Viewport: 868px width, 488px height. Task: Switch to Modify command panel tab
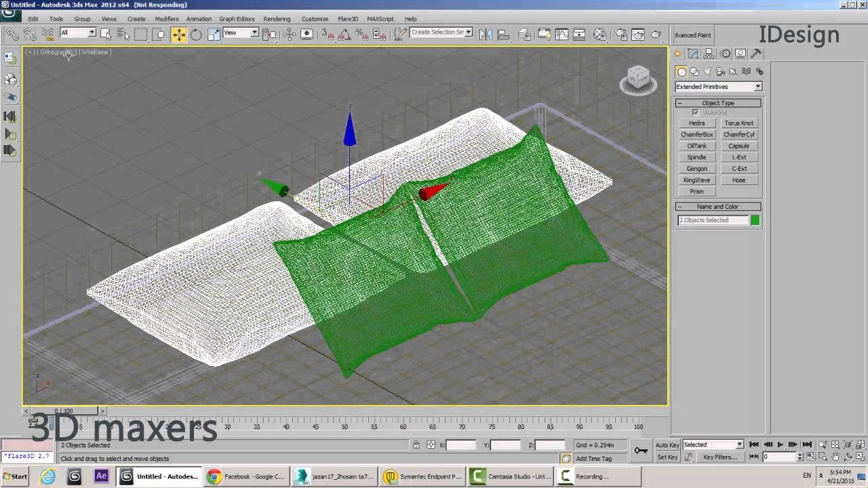[693, 54]
